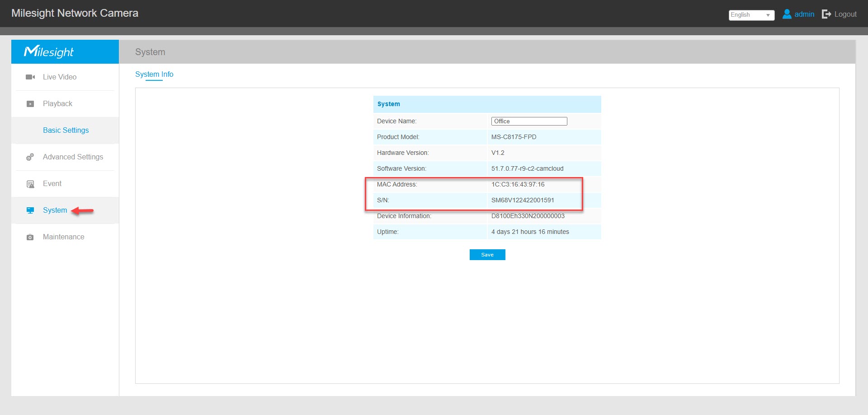Open the Advanced Settings menu

(73, 157)
